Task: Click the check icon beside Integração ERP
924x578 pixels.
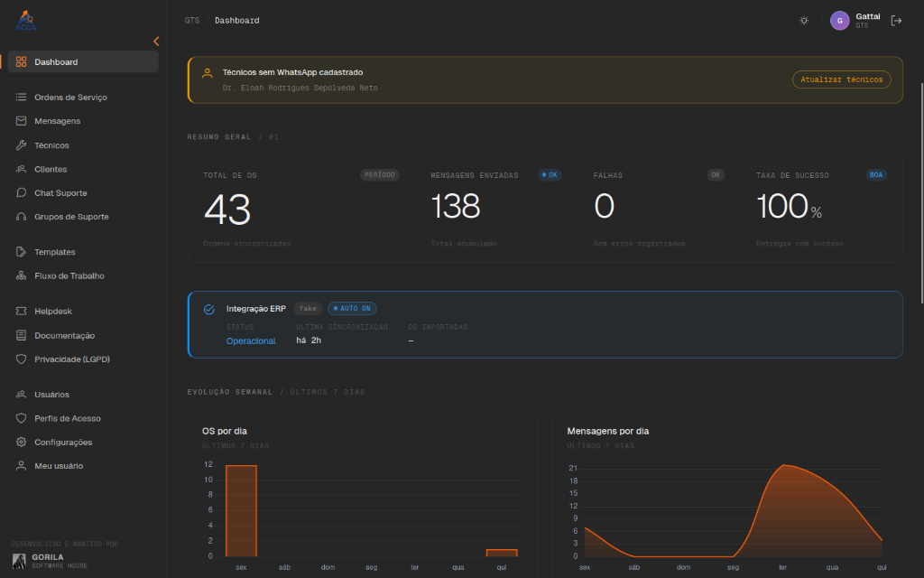Action: (209, 310)
